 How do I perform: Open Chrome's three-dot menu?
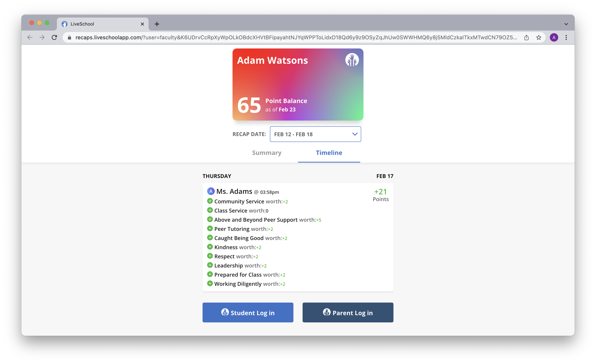[x=566, y=37]
